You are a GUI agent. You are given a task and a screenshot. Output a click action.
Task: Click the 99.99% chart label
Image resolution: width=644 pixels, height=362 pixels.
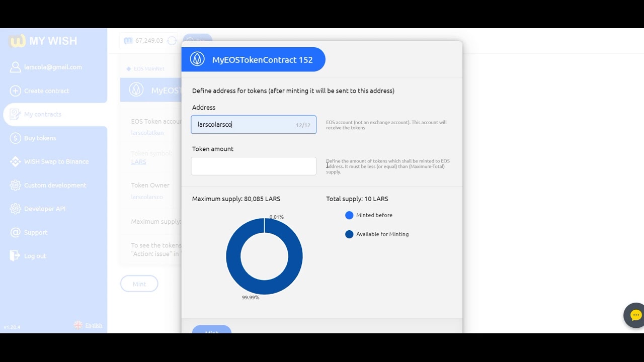[x=251, y=298]
